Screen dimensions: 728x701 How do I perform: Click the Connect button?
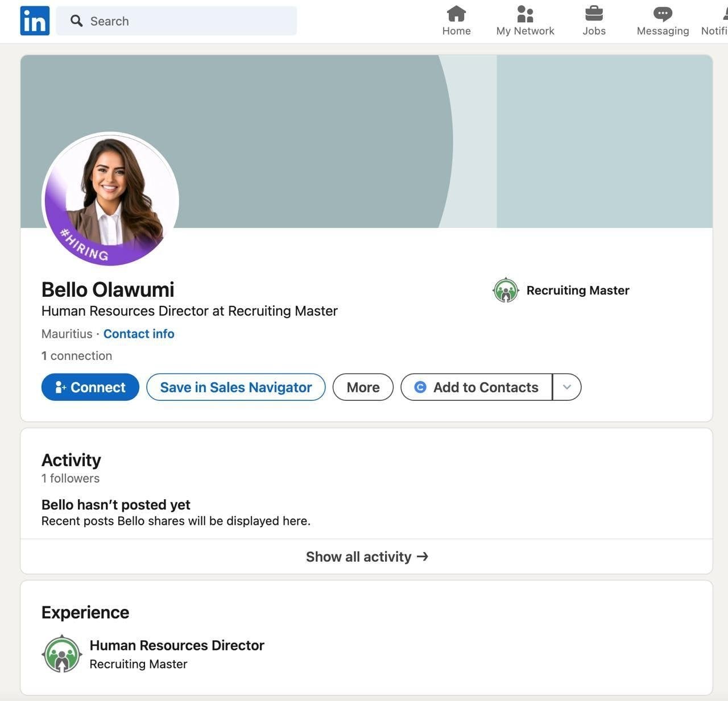(x=90, y=387)
